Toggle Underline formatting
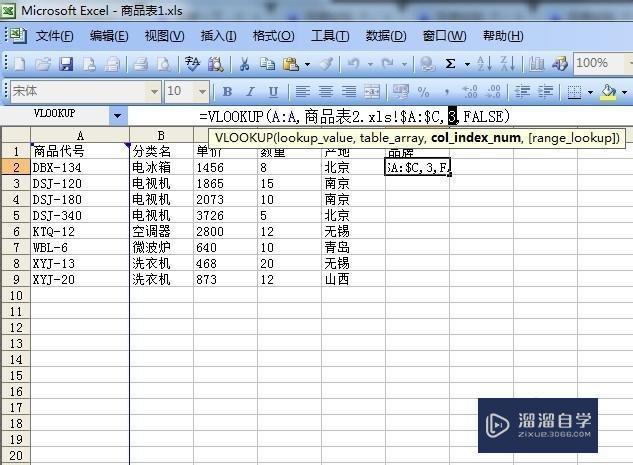This screenshot has width=633, height=465. (x=273, y=92)
